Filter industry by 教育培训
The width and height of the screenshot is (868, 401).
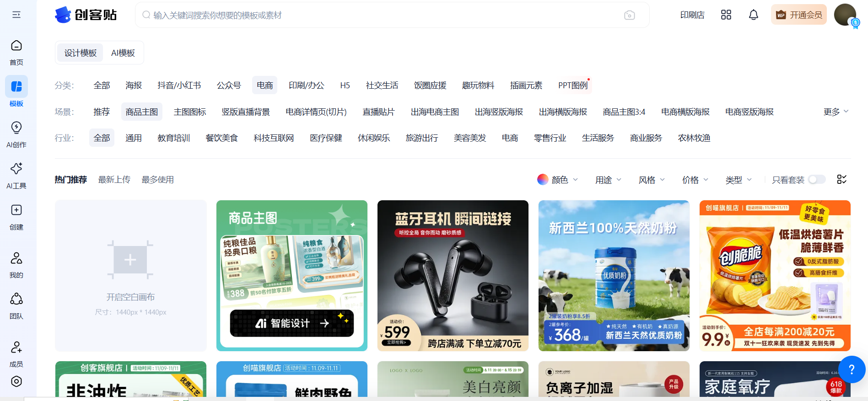click(x=174, y=138)
